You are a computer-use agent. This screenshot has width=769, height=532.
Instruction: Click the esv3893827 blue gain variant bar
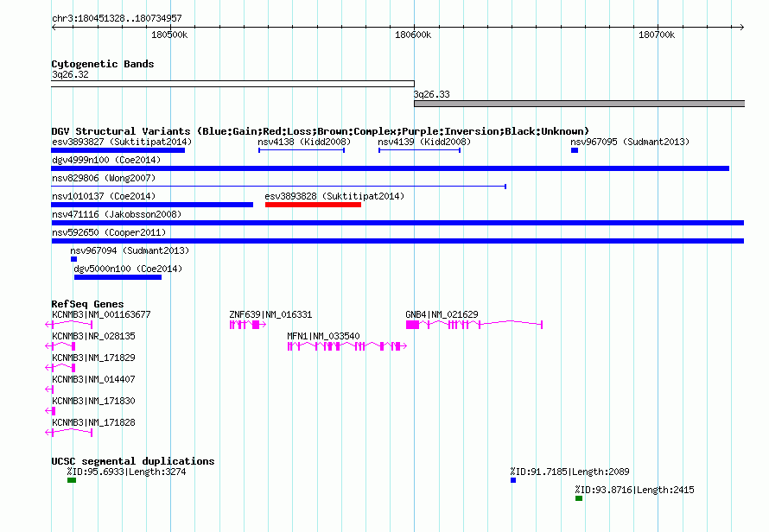point(118,150)
